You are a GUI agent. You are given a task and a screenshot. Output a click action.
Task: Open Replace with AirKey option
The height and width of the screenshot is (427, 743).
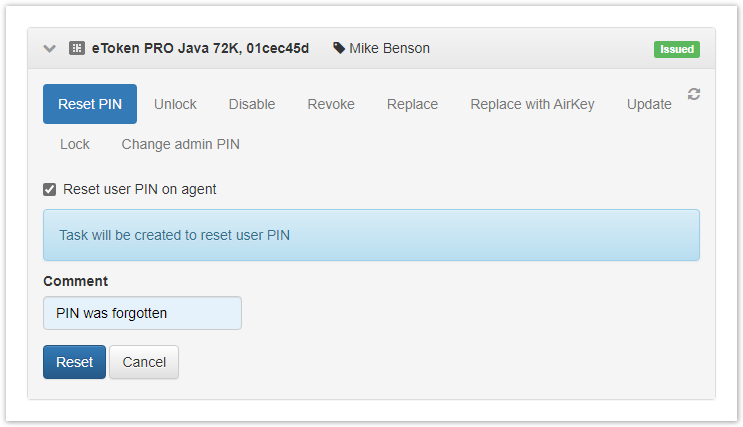click(532, 104)
